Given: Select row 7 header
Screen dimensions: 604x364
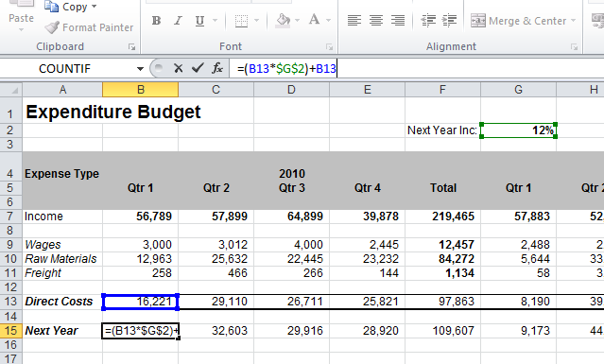Looking at the screenshot, I should pyautogui.click(x=11, y=217).
